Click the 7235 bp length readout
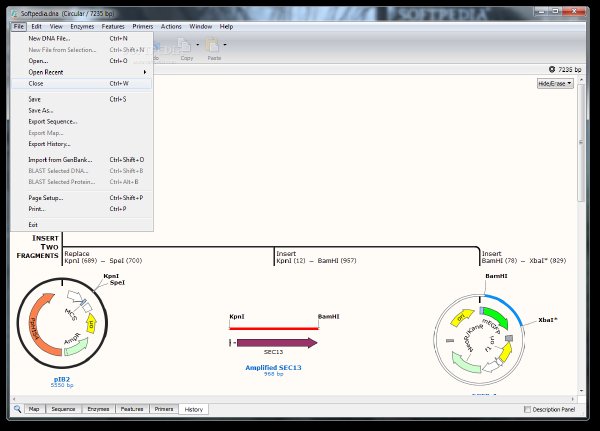The width and height of the screenshot is (600, 431). 569,69
